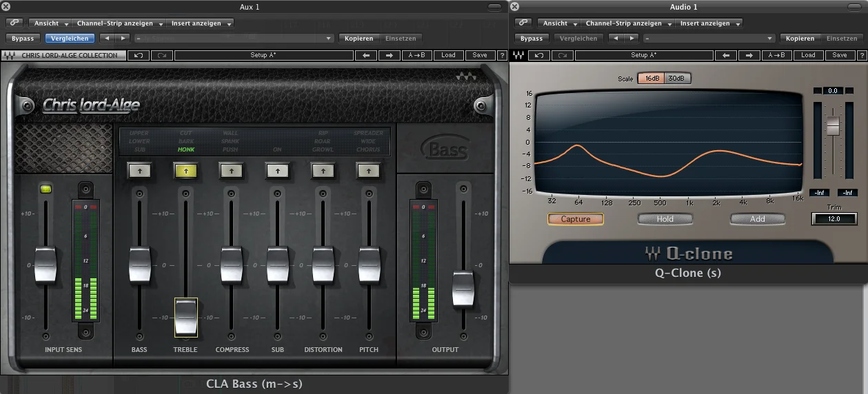
Task: Click the Treble fader handle
Action: 185,317
